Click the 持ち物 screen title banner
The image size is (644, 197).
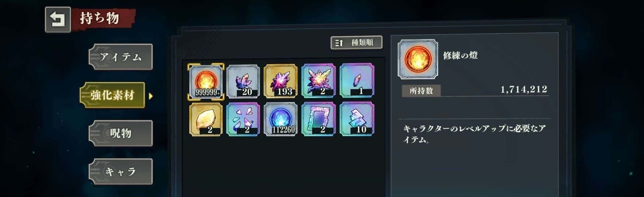click(103, 18)
